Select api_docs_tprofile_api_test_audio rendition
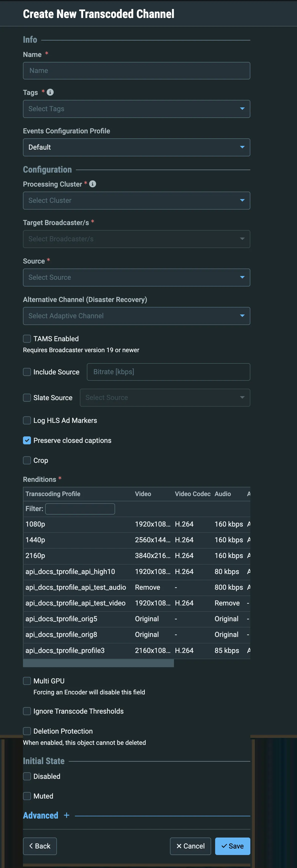297x868 pixels. coord(136,587)
